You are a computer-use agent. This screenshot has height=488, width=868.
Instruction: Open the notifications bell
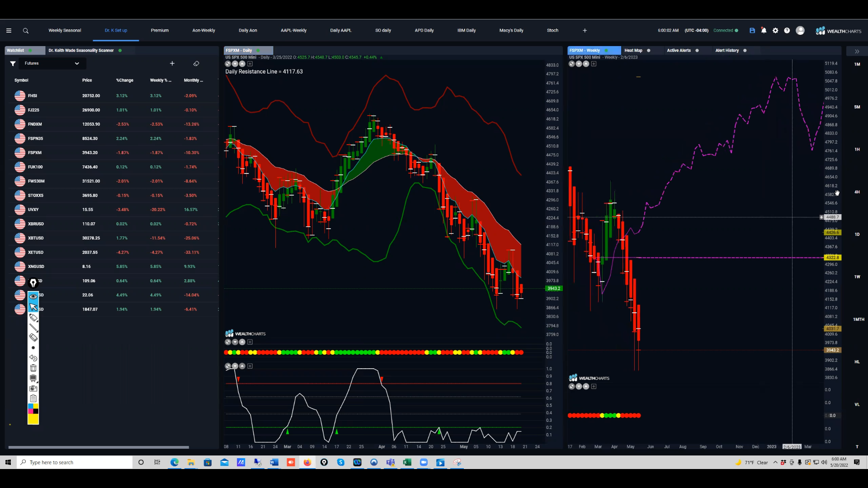[x=764, y=31]
